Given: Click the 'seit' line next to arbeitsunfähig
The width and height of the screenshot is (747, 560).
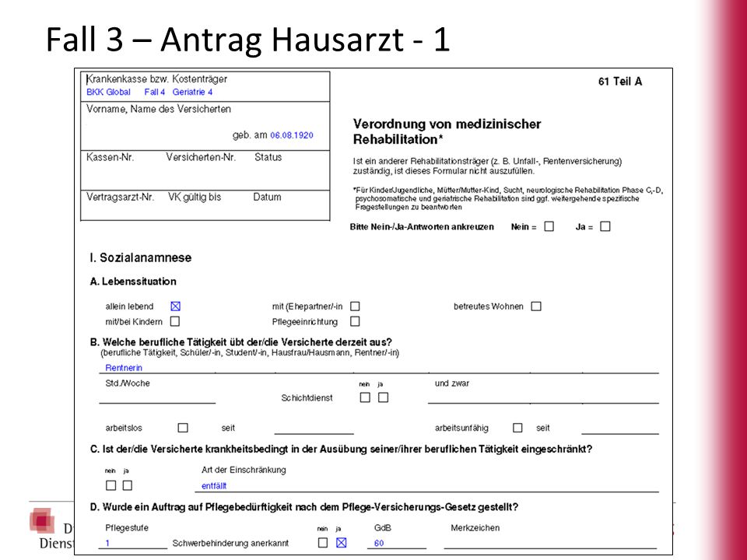Looking at the screenshot, I should coord(620,428).
